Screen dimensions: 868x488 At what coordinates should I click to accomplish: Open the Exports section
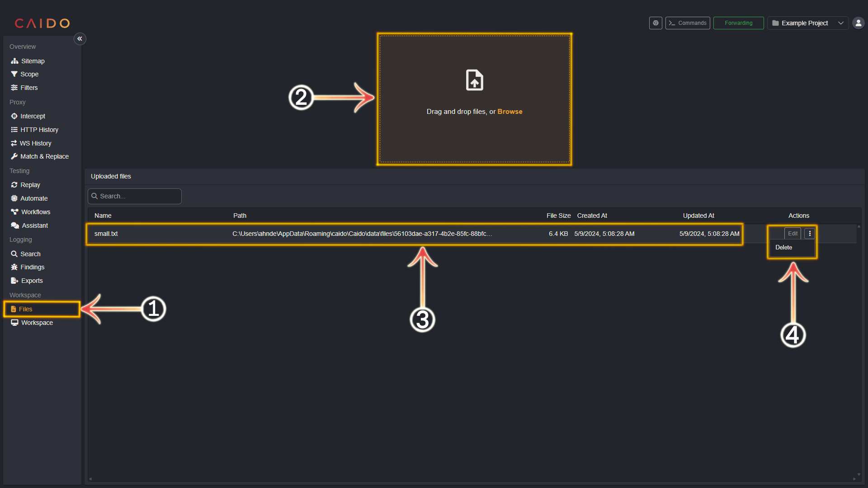(31, 280)
